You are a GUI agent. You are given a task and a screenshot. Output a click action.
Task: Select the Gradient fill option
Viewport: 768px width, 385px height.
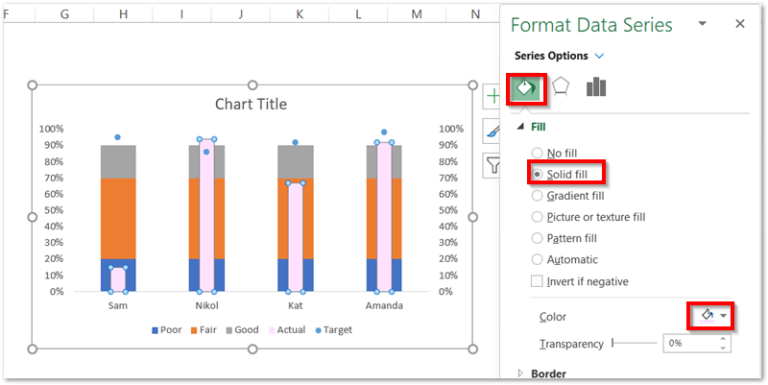pos(568,196)
